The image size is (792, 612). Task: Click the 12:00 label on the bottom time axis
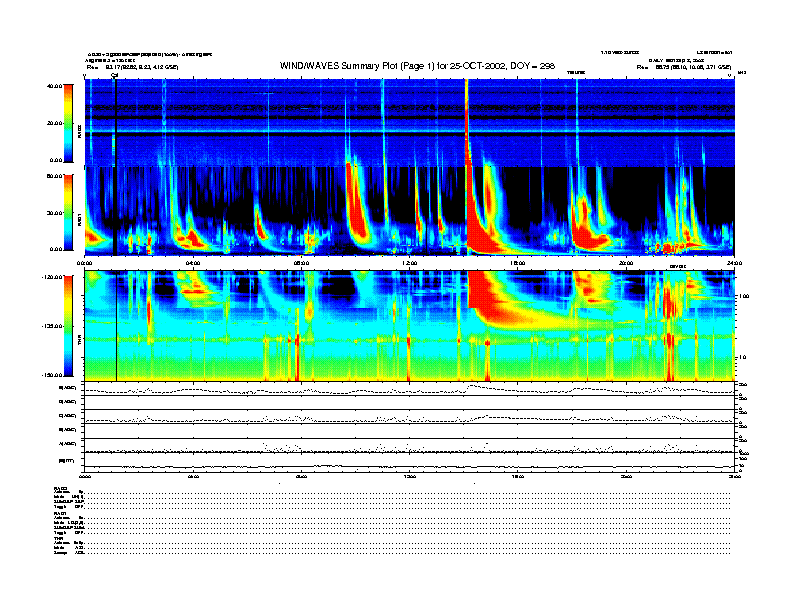click(410, 476)
